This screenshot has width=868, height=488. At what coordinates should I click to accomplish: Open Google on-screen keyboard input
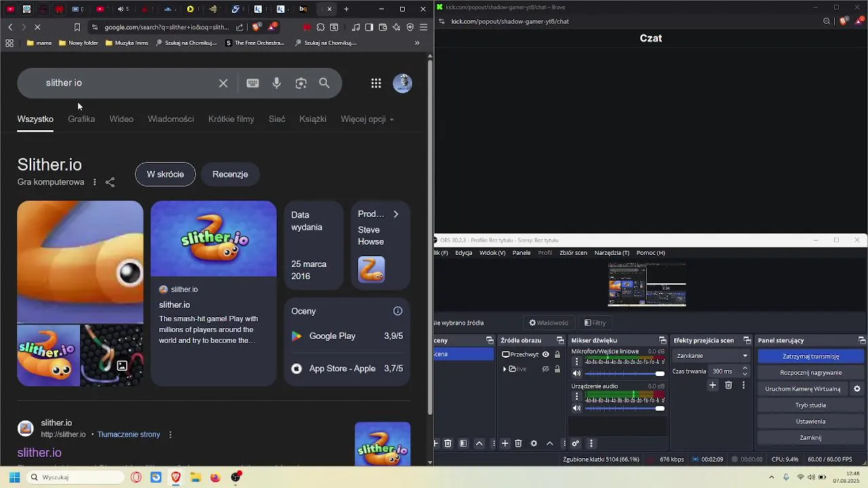tap(253, 83)
